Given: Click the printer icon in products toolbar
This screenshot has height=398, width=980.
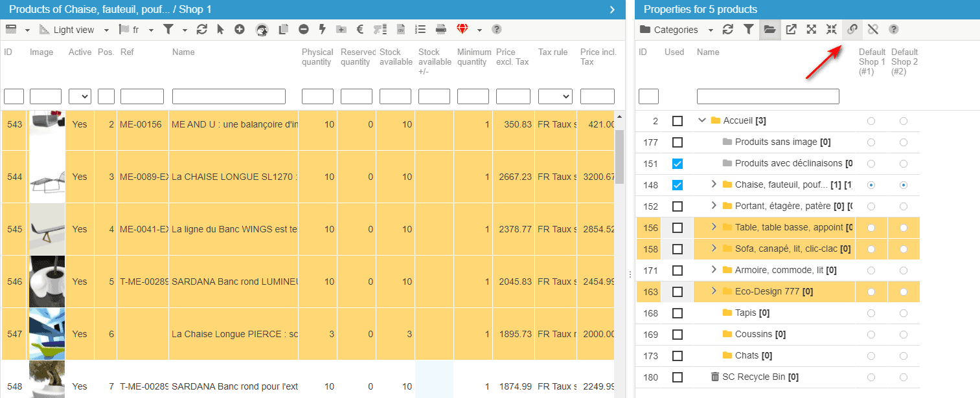Looking at the screenshot, I should pyautogui.click(x=440, y=29).
